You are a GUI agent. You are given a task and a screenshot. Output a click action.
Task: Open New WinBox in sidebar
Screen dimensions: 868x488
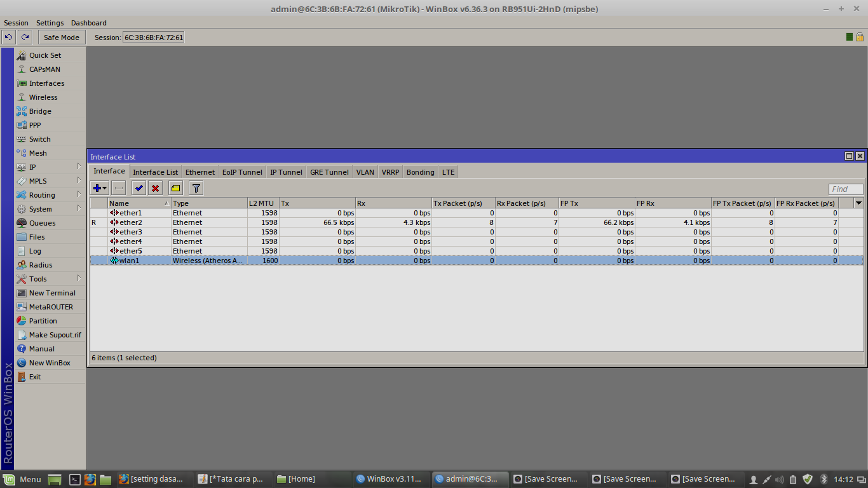[50, 363]
